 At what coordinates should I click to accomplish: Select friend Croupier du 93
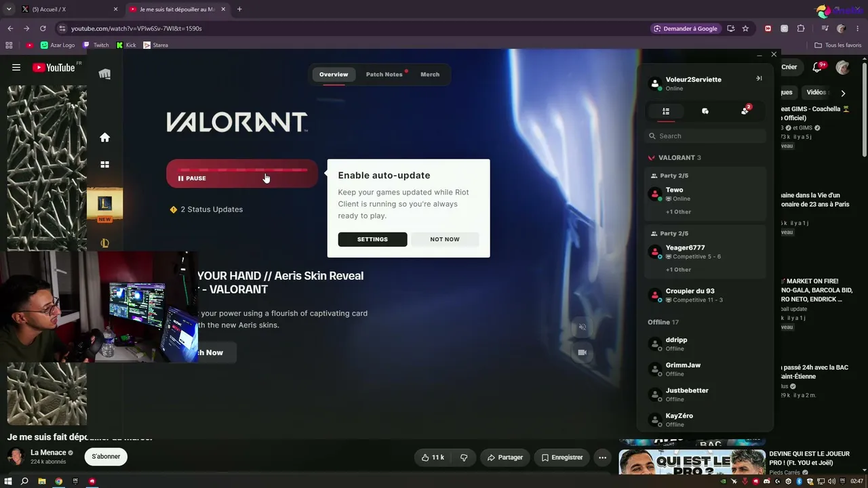click(x=705, y=296)
